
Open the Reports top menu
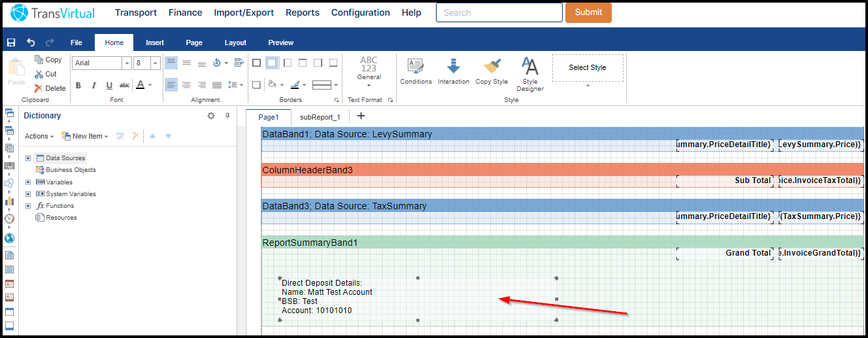point(303,12)
